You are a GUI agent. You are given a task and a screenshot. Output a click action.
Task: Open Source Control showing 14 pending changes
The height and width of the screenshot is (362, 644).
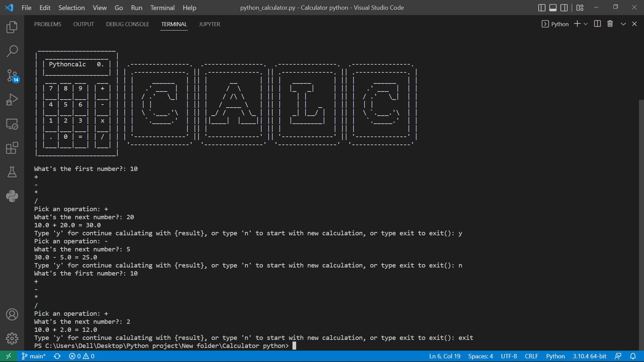pyautogui.click(x=12, y=76)
